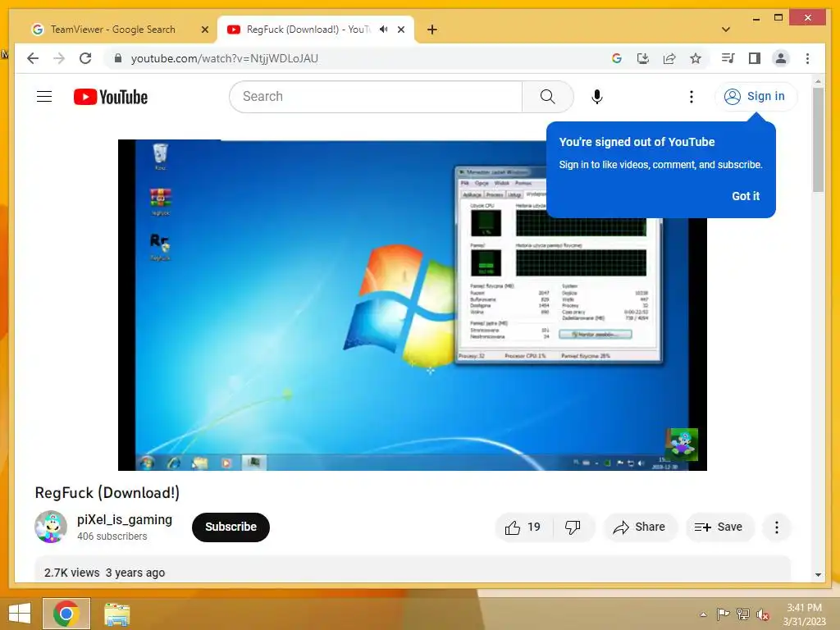Share the video
Screen dimensions: 840x630
(x=639, y=527)
